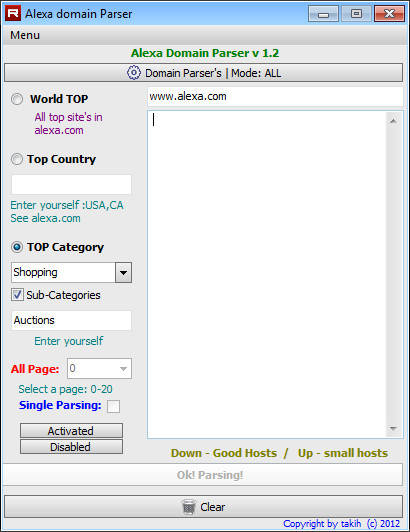Uncheck the Sub-Categories checkbox
The width and height of the screenshot is (410, 532).
(x=17, y=295)
